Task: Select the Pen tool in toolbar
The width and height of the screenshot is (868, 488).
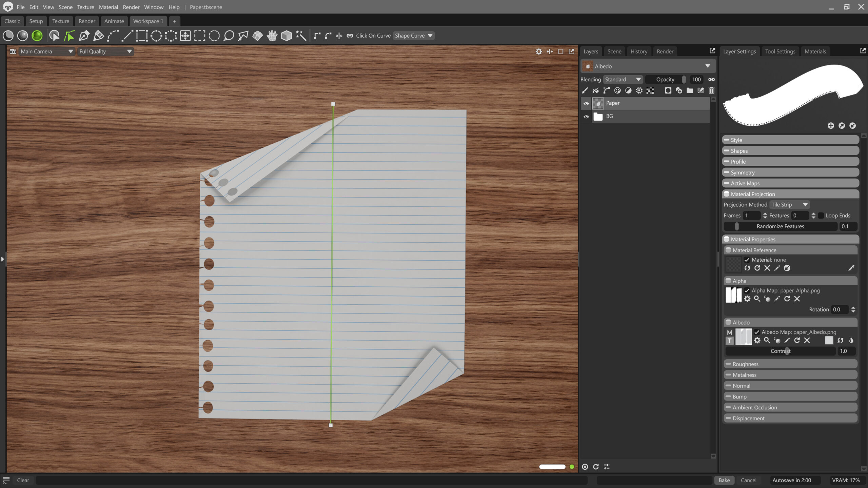Action: (x=84, y=36)
